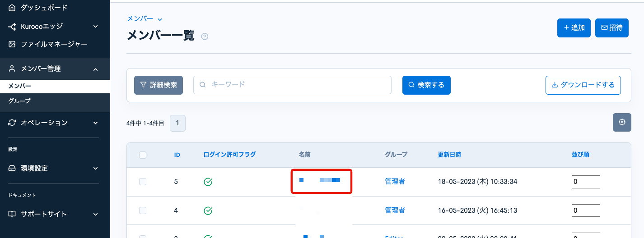Click the ファイルマネージャー image icon

point(12,44)
